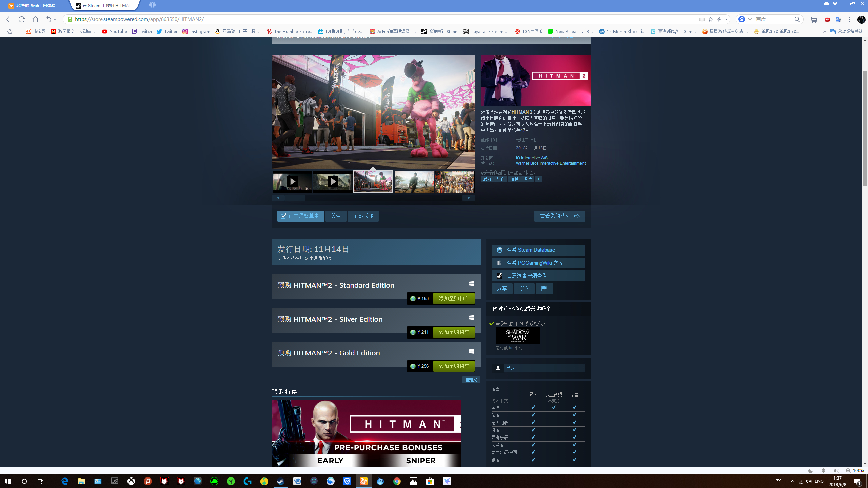
Task: Add Gold Edition to cart
Action: click(x=454, y=366)
